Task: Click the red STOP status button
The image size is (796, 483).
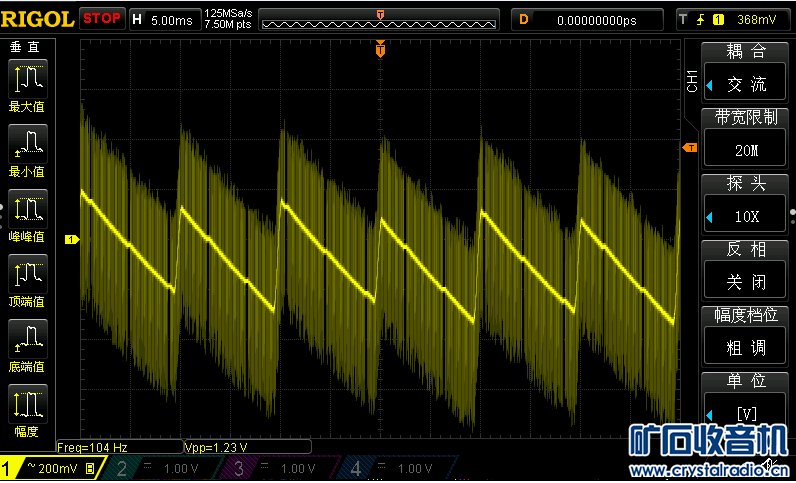Action: (102, 19)
